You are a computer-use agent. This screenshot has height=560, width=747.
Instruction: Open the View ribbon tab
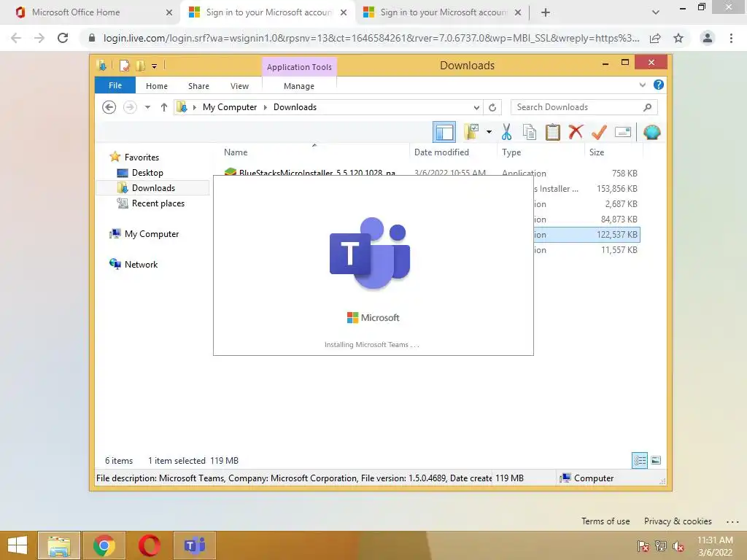239,86
